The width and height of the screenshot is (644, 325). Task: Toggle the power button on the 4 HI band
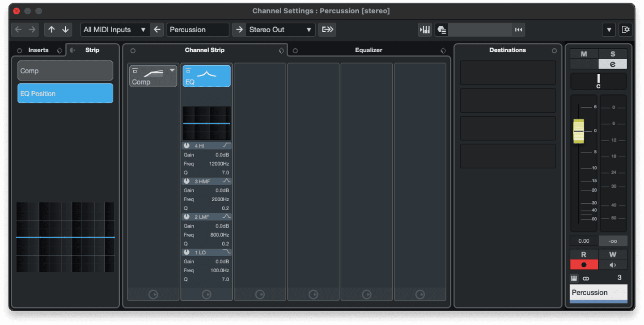click(x=186, y=145)
